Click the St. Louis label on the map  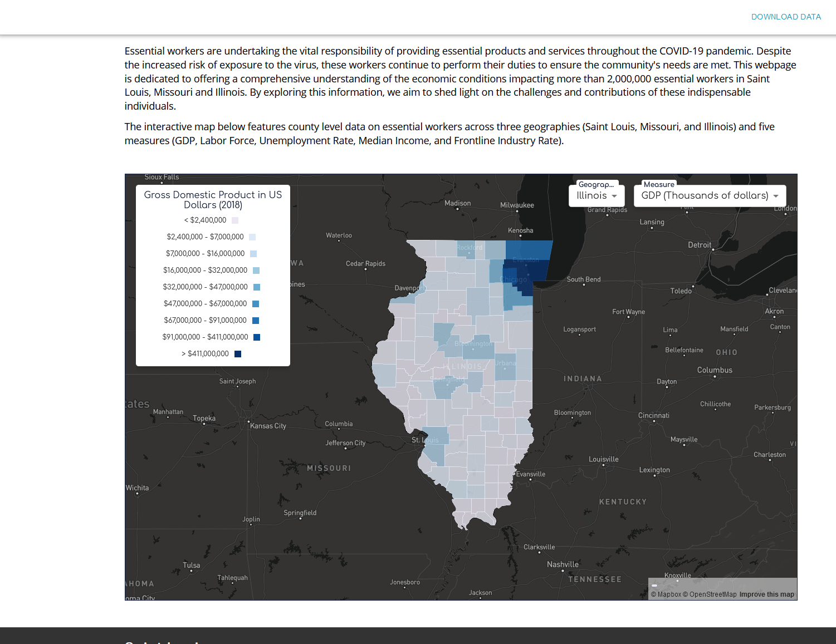click(x=425, y=440)
